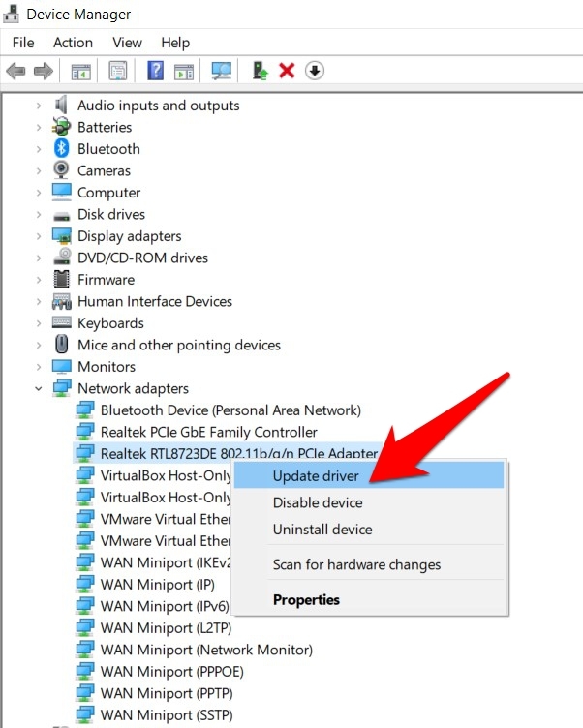Select WAN Miniport (PPTP) entry

[167, 694]
